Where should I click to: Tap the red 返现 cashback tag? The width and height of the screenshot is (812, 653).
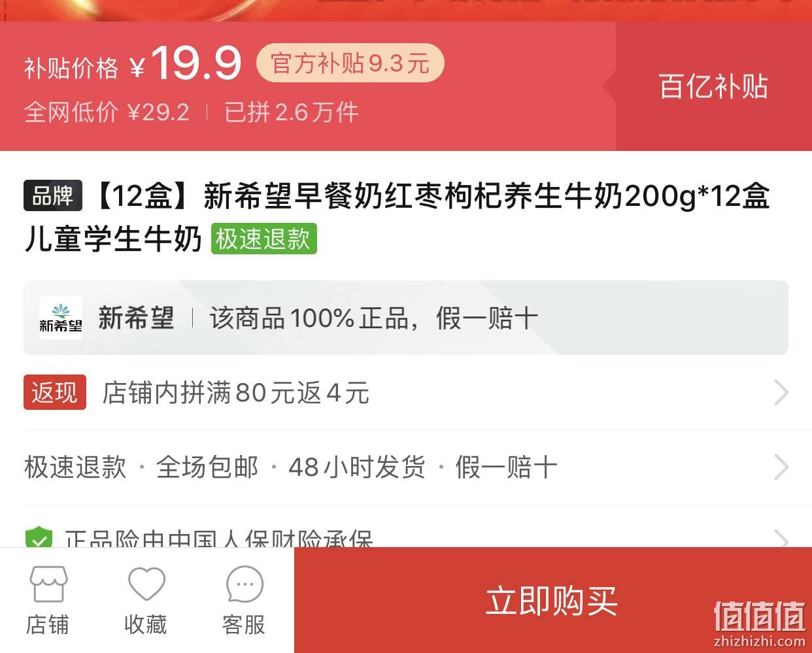click(55, 392)
